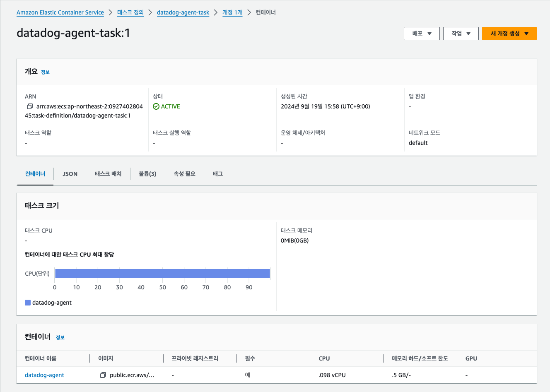Click the 컨테이너 이름 column header
Image resolution: width=550 pixels, height=392 pixels.
[41, 358]
